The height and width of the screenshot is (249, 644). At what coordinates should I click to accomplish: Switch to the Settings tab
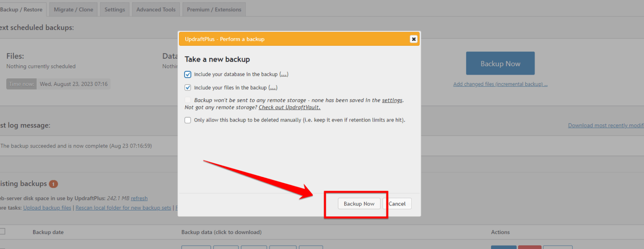tap(114, 9)
